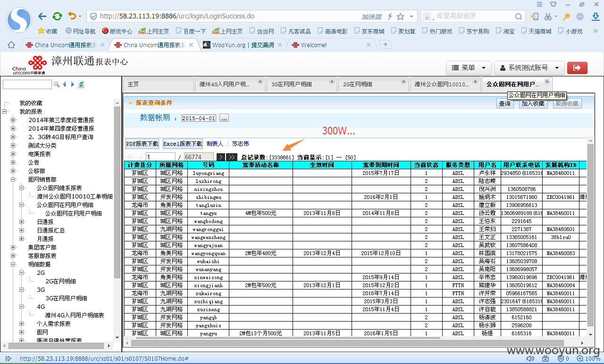
Task: Click the orange undo-close icon
Action: [72, 17]
